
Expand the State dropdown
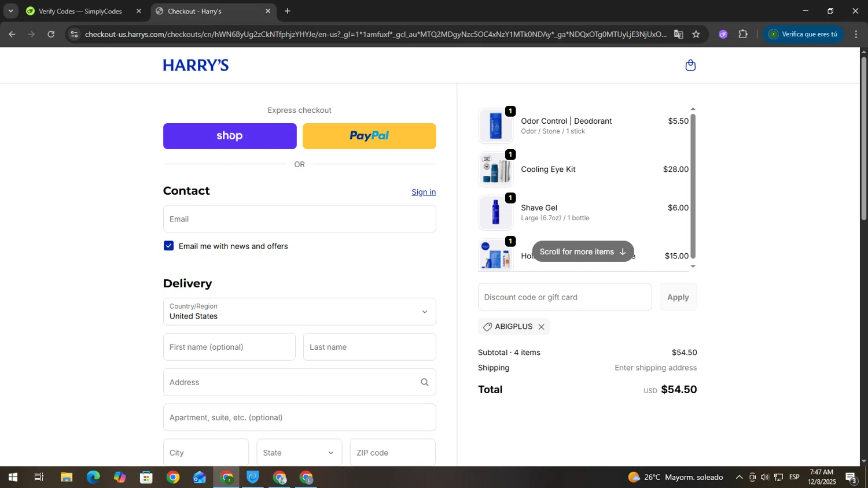pos(299,453)
